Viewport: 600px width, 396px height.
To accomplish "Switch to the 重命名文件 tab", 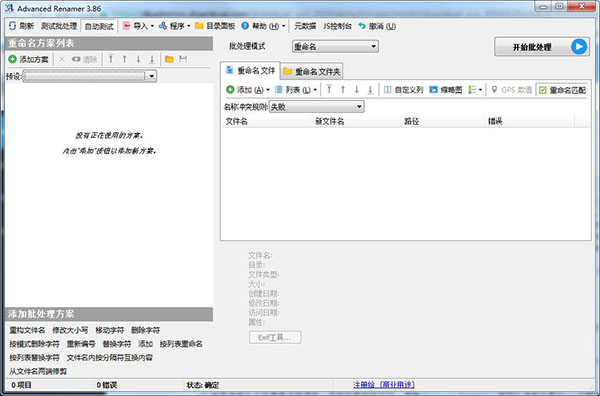I will point(250,70).
